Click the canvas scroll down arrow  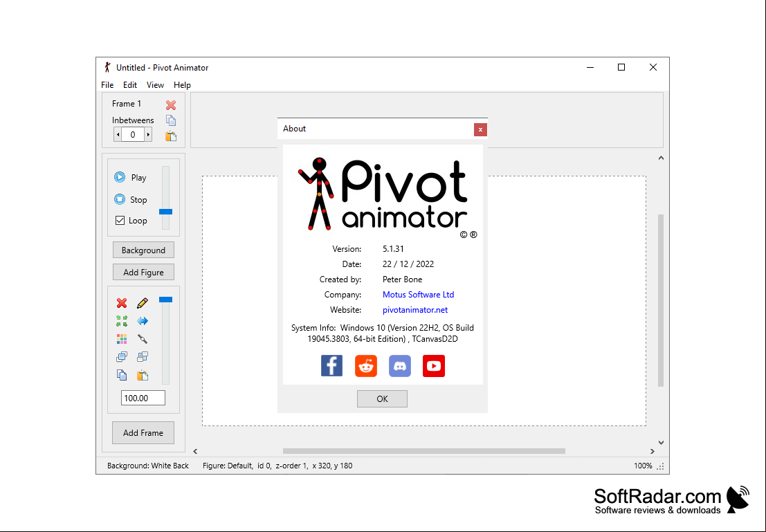(661, 443)
